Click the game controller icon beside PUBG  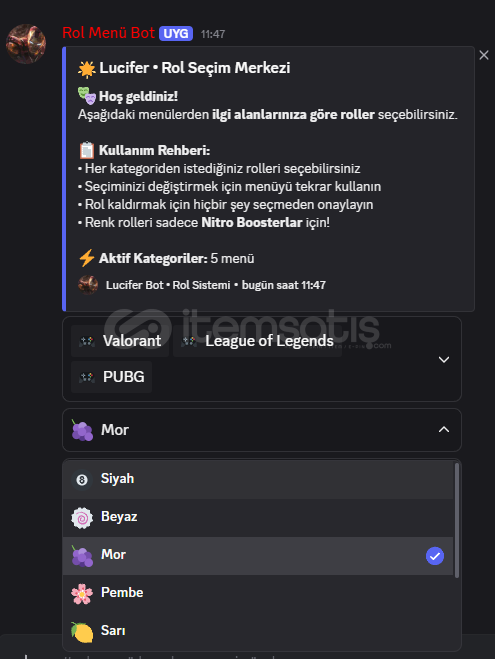coord(87,377)
